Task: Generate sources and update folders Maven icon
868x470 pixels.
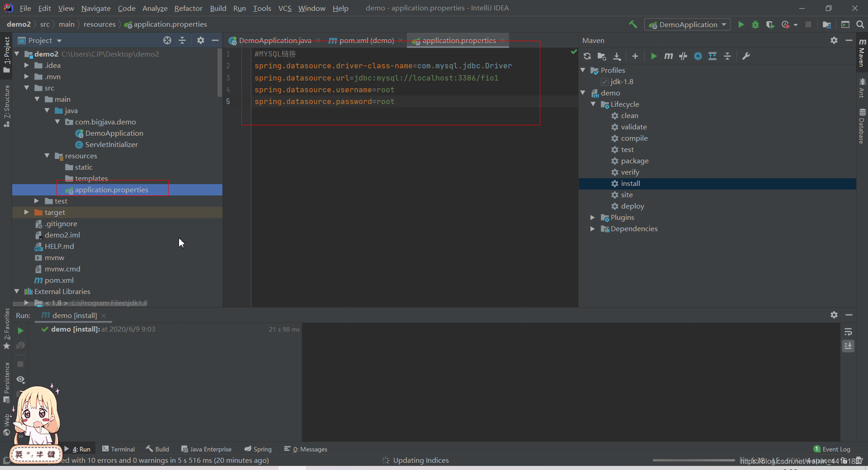Action: (602, 56)
